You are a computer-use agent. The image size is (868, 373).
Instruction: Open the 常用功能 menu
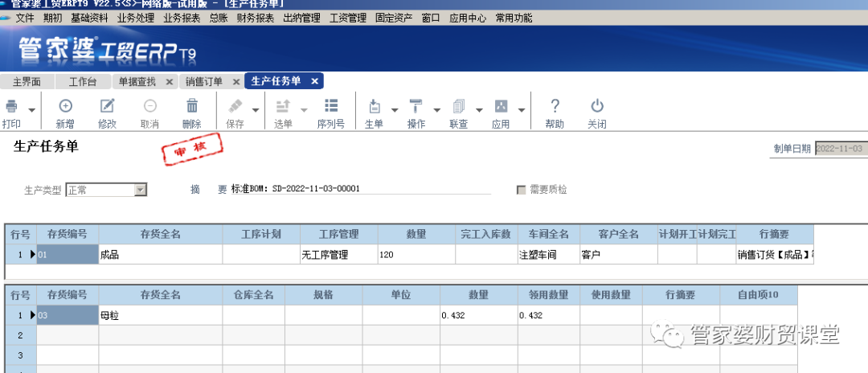tap(514, 18)
